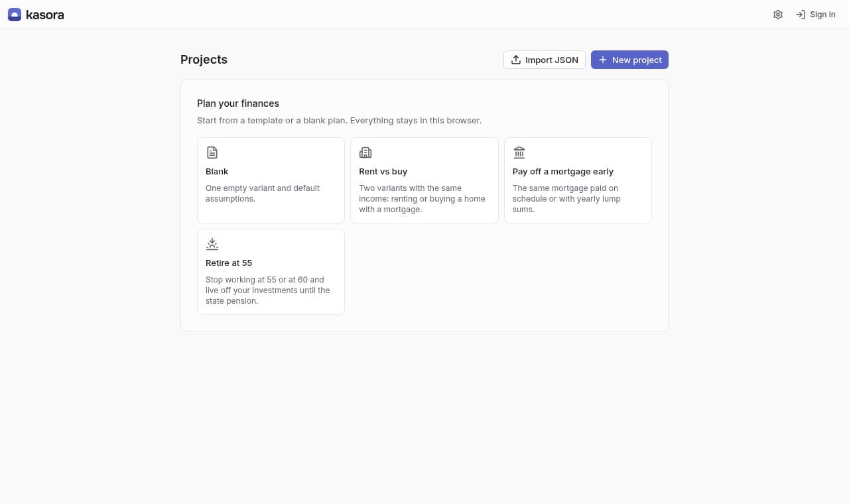
Task: Click the kasora logo icon
Action: point(15,15)
